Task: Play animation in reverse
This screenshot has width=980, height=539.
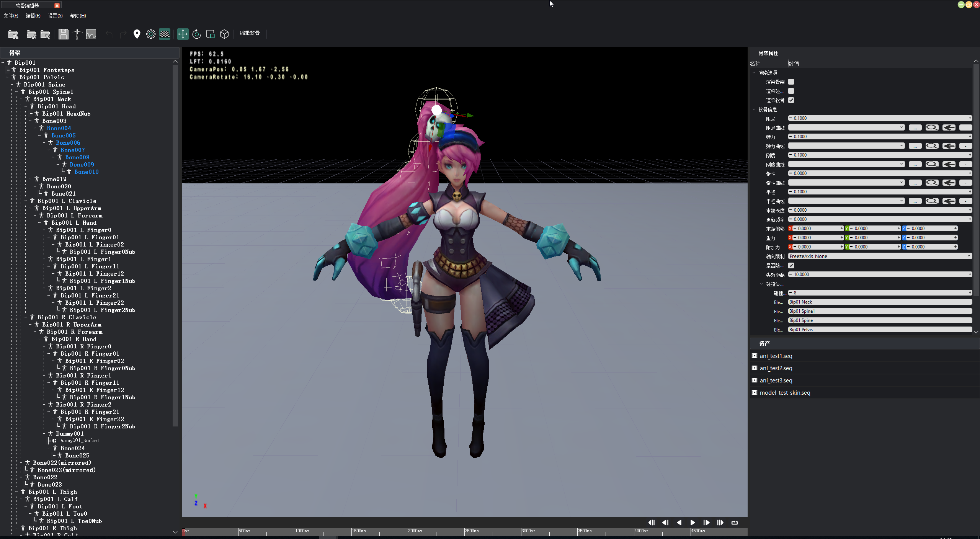Action: [679, 523]
